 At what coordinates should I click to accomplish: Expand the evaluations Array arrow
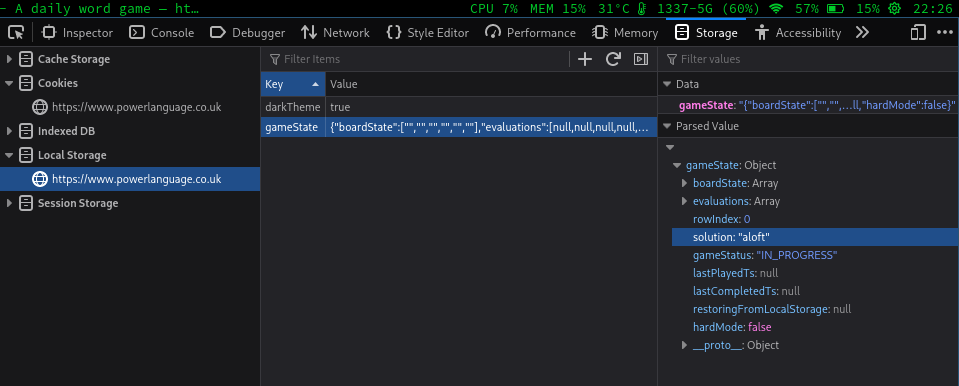[684, 201]
